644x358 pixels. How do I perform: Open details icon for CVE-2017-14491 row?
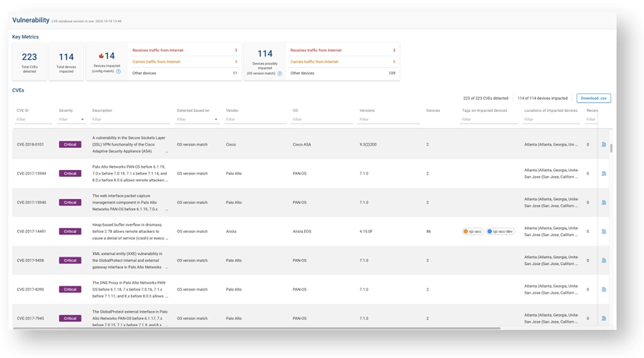coord(603,232)
